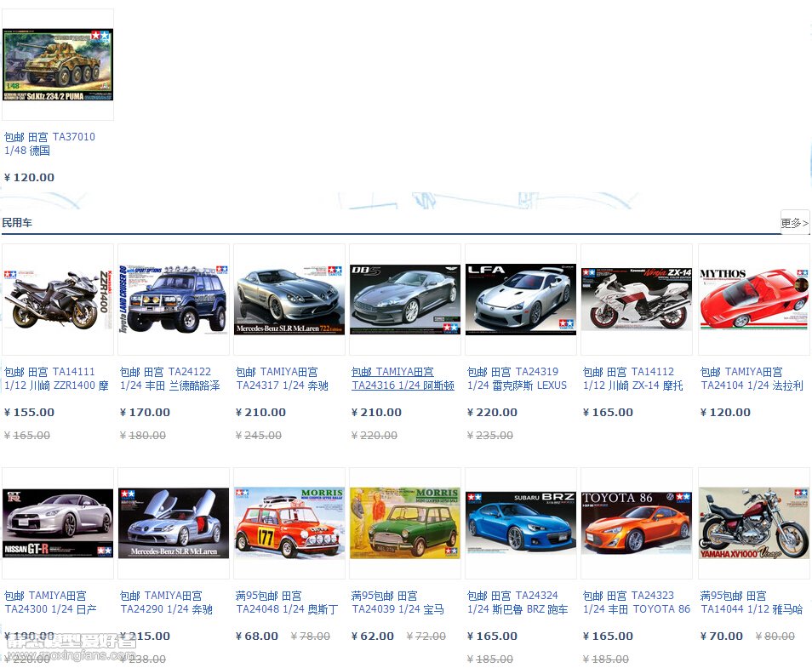Open the Lexus LFA thumbnail
This screenshot has height=668, width=812.
(521, 300)
